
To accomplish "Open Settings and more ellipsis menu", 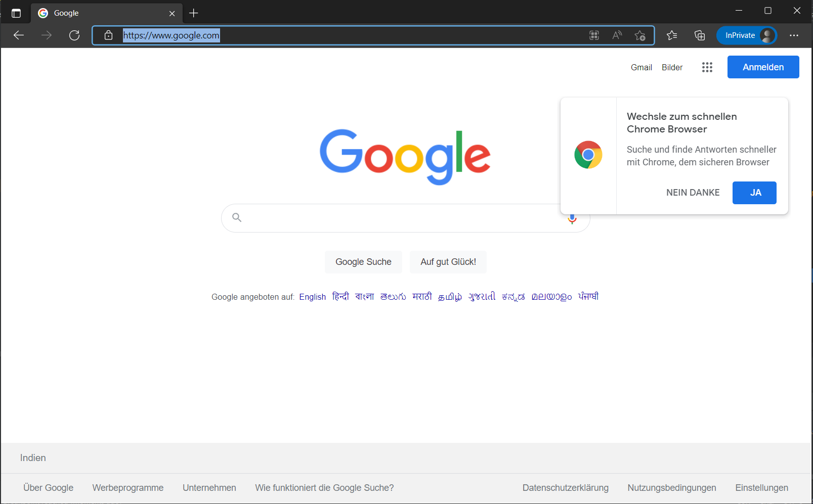I will click(794, 35).
